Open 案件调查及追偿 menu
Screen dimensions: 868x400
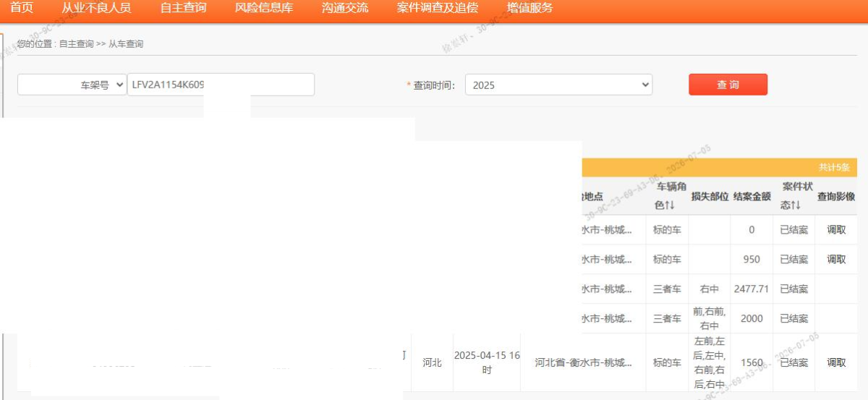(438, 9)
